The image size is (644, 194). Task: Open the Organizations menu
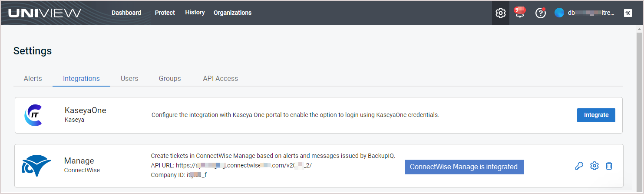tap(232, 13)
